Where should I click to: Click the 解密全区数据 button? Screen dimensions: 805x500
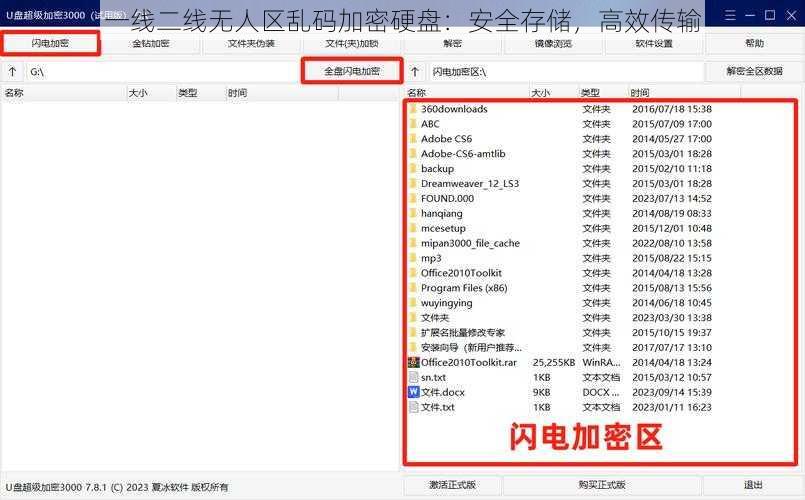coord(754,71)
